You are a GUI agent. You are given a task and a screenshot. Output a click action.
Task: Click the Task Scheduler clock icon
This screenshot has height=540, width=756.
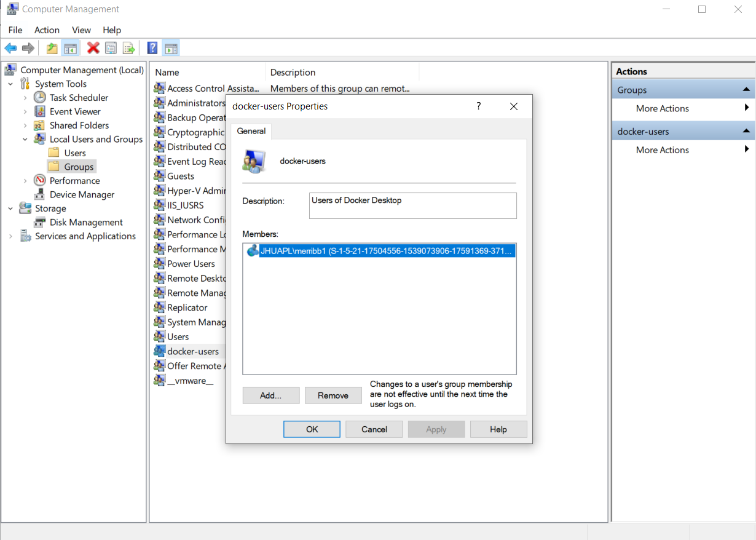39,97
